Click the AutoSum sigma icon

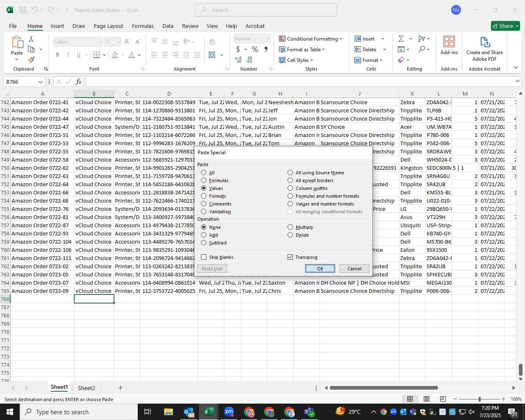coord(401,39)
